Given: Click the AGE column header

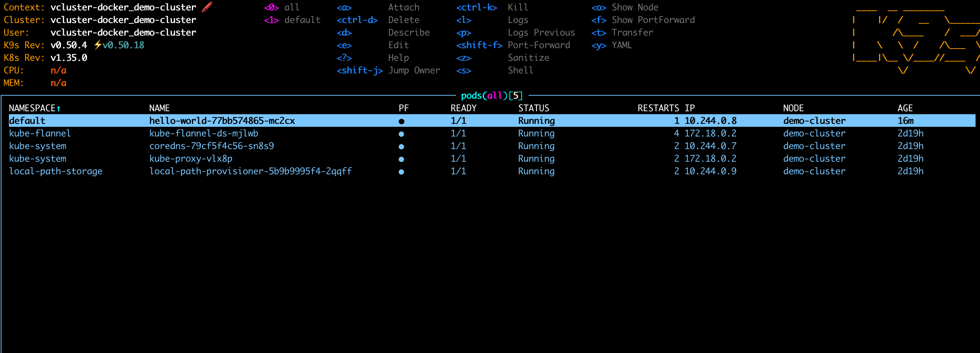Looking at the screenshot, I should (905, 108).
